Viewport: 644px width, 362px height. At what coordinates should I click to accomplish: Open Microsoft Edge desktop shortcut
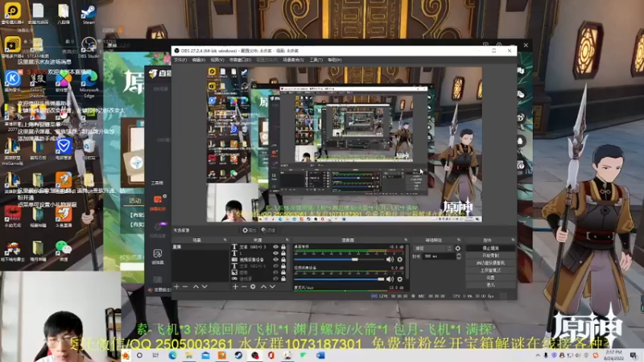pyautogui.click(x=89, y=84)
